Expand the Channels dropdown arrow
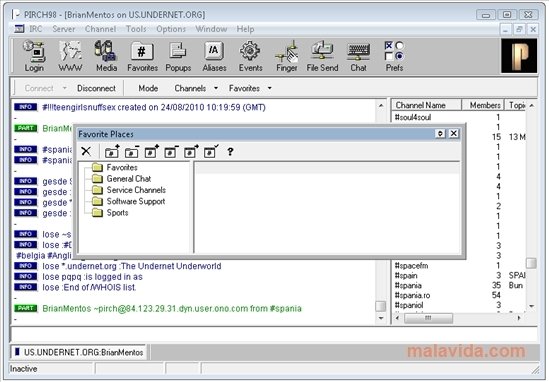This screenshot has width=549, height=382. click(x=216, y=88)
